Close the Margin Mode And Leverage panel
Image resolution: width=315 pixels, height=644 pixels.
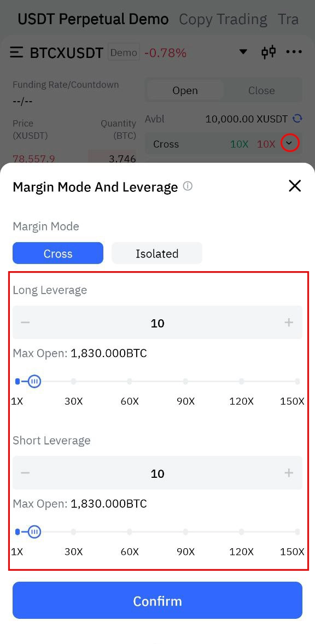click(295, 186)
